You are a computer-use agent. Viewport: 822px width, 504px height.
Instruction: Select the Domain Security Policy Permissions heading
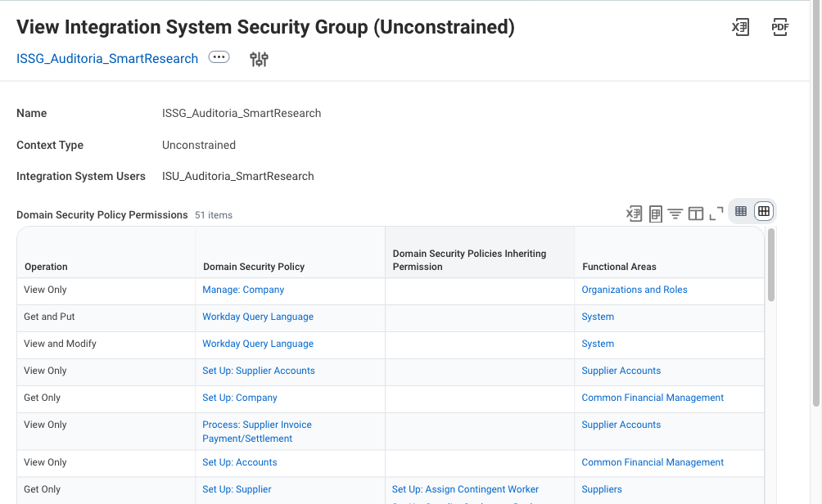coord(102,215)
